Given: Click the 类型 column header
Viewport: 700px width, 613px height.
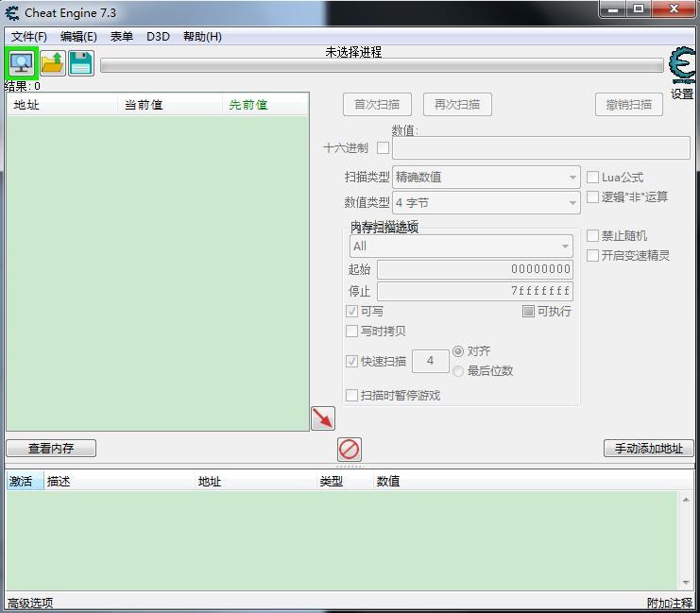Looking at the screenshot, I should click(344, 482).
